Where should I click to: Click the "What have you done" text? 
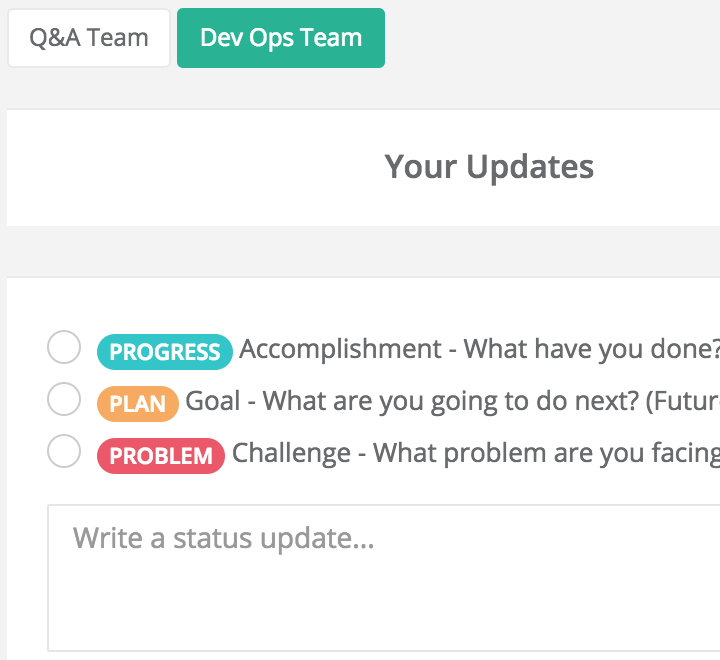tap(590, 349)
